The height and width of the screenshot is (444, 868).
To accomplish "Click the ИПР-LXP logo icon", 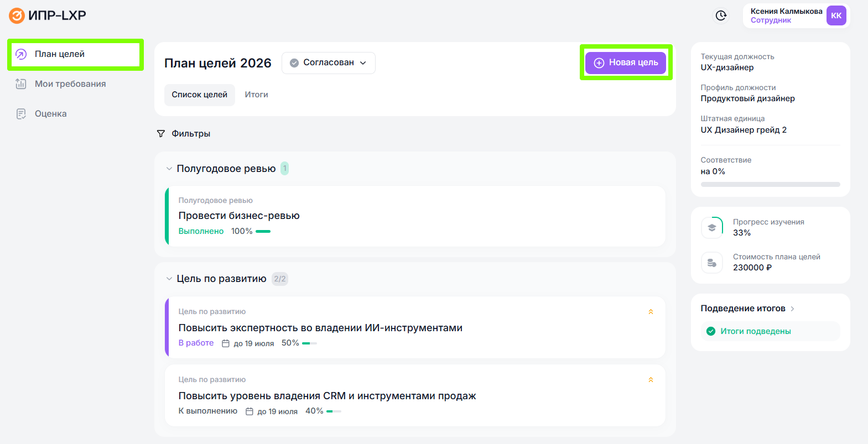I will click(x=17, y=15).
